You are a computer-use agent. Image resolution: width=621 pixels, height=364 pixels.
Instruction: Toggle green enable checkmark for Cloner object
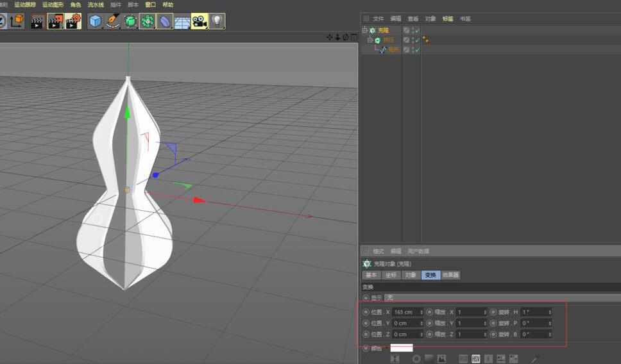(418, 31)
